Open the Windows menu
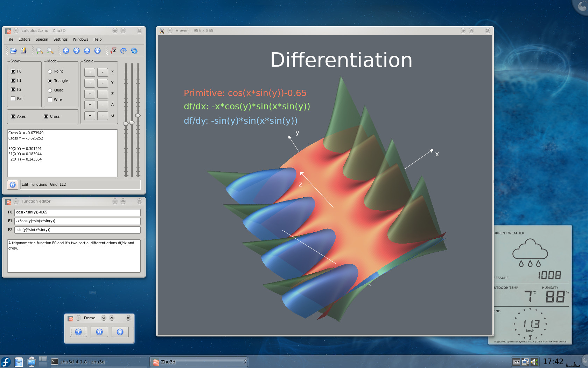Screen dimensions: 588x368 click(x=80, y=40)
